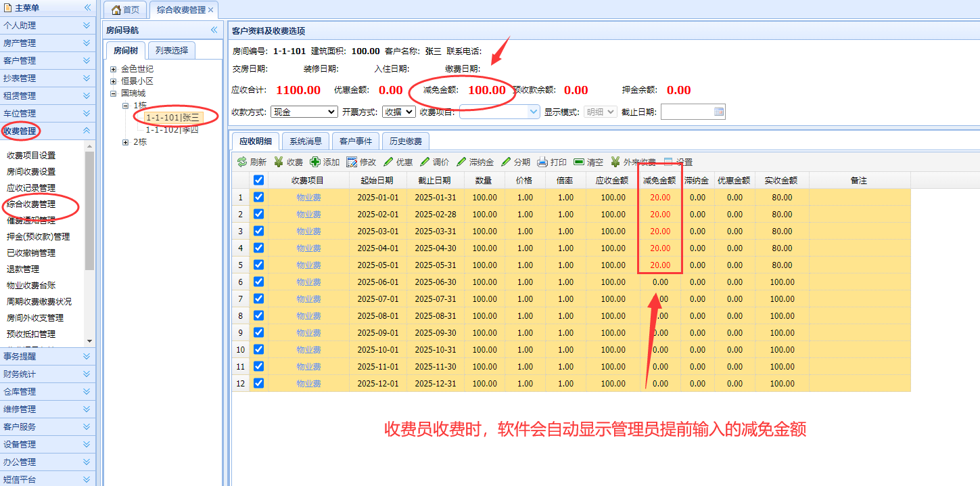Uncheck the row 10 checkbox for 2025-10-01

coord(258,349)
